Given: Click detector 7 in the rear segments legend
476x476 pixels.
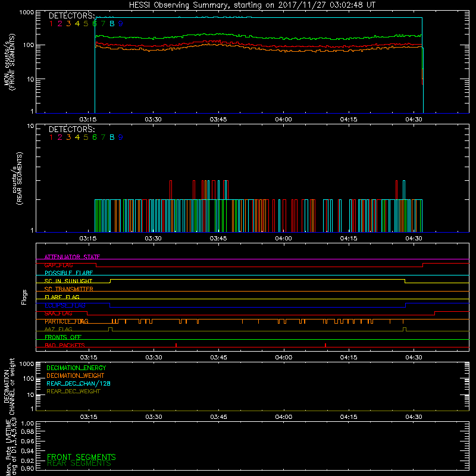Looking at the screenshot, I should [103, 137].
